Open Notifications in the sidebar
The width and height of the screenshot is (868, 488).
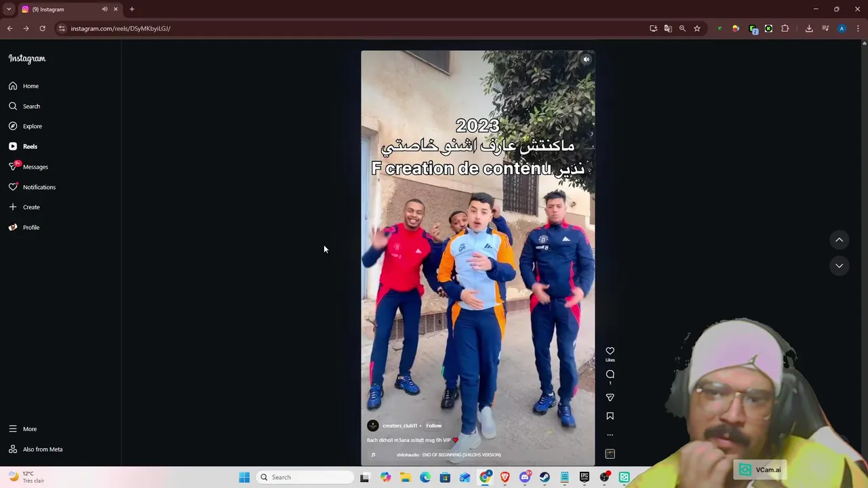pyautogui.click(x=32, y=187)
